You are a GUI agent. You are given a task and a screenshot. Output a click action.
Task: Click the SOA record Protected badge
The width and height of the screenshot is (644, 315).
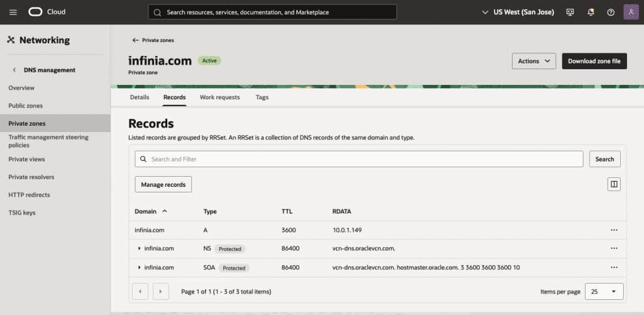(x=234, y=268)
